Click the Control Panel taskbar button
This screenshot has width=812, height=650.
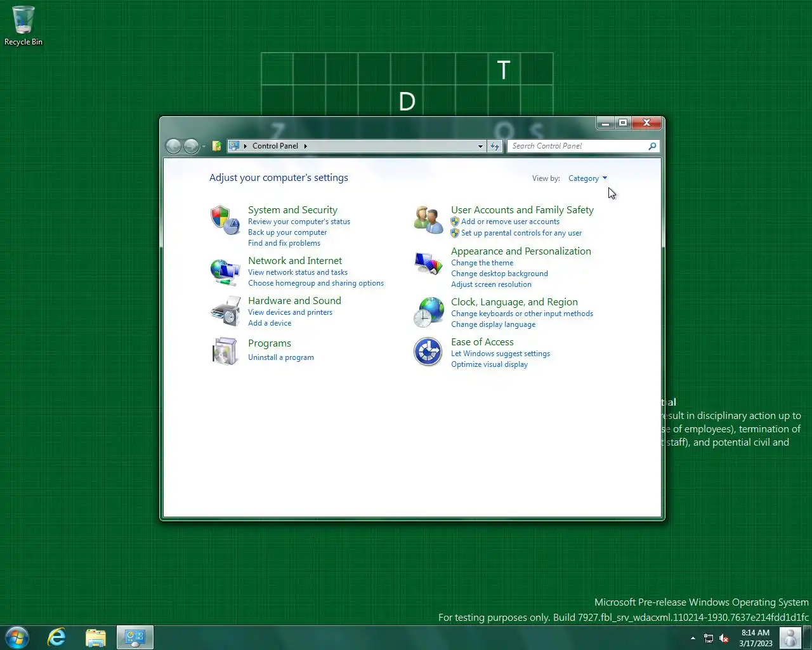pyautogui.click(x=135, y=637)
